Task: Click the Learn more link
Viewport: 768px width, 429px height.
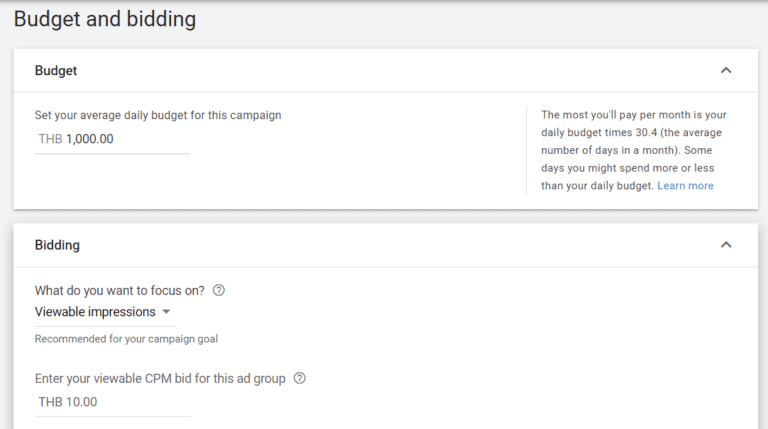Action: [x=685, y=186]
